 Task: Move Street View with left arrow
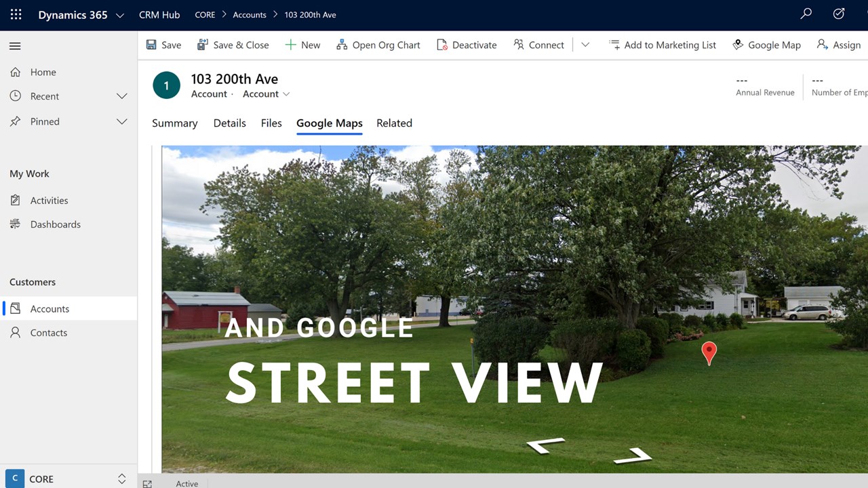coord(546,445)
